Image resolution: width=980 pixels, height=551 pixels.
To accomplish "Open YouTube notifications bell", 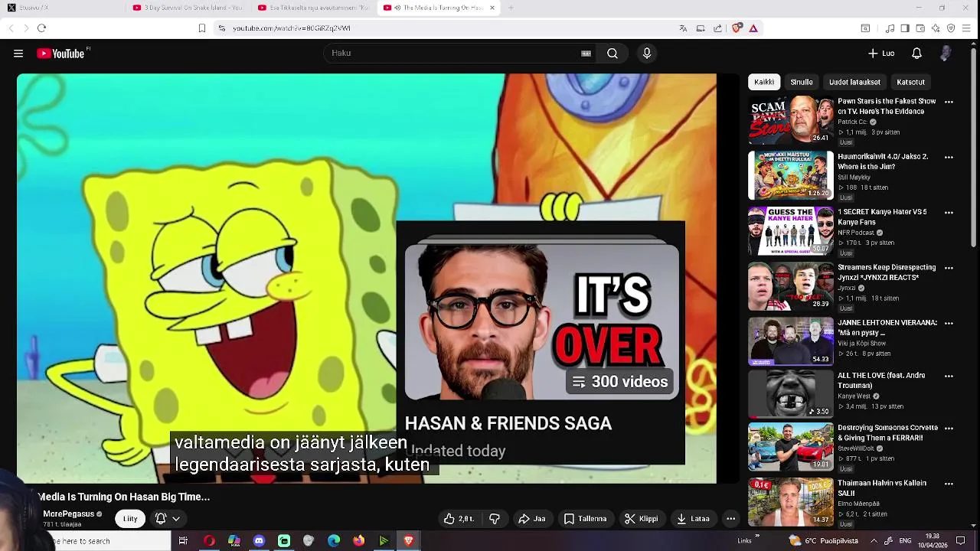I will [916, 54].
